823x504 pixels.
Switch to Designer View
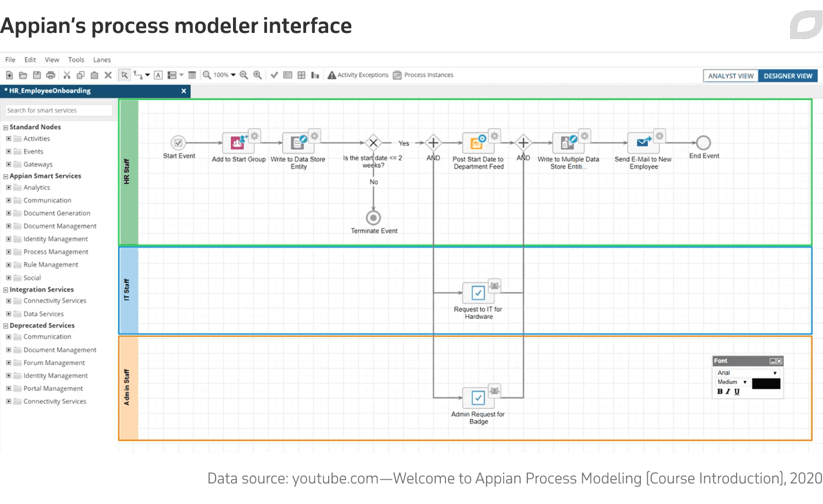click(x=788, y=76)
